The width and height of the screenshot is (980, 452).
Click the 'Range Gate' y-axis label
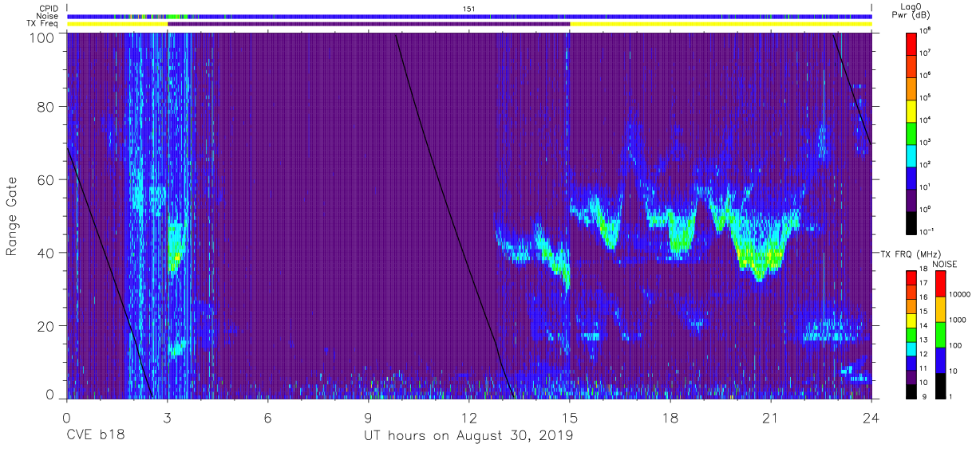point(12,216)
